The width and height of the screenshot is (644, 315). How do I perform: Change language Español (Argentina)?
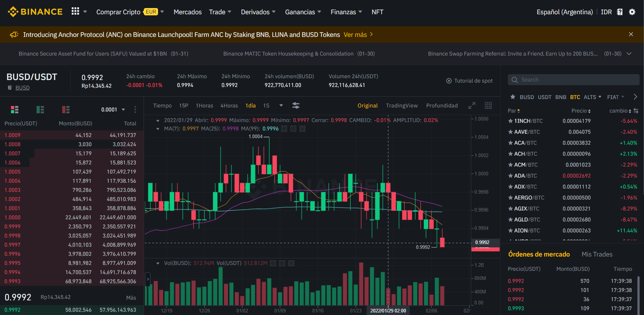565,12
